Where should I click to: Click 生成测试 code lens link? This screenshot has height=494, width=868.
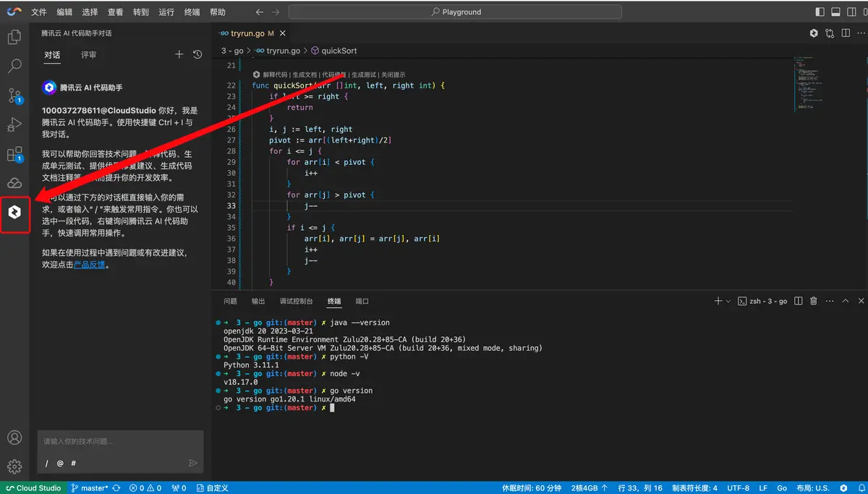(364, 74)
